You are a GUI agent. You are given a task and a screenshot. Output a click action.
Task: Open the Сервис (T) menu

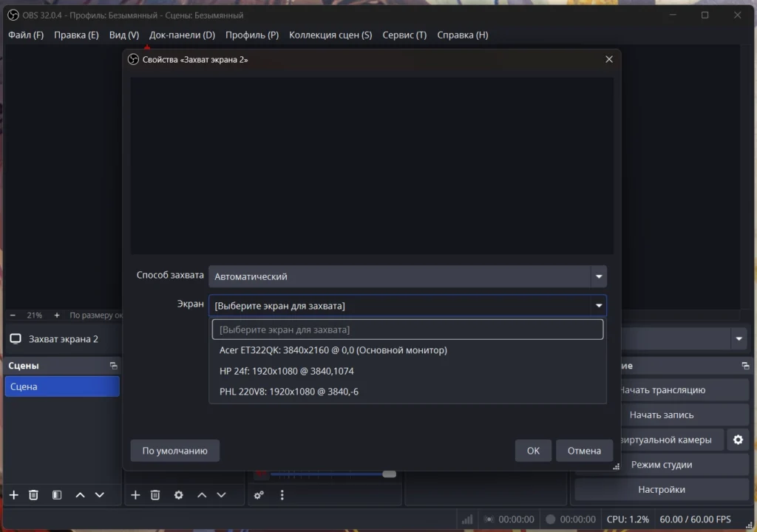(x=404, y=35)
